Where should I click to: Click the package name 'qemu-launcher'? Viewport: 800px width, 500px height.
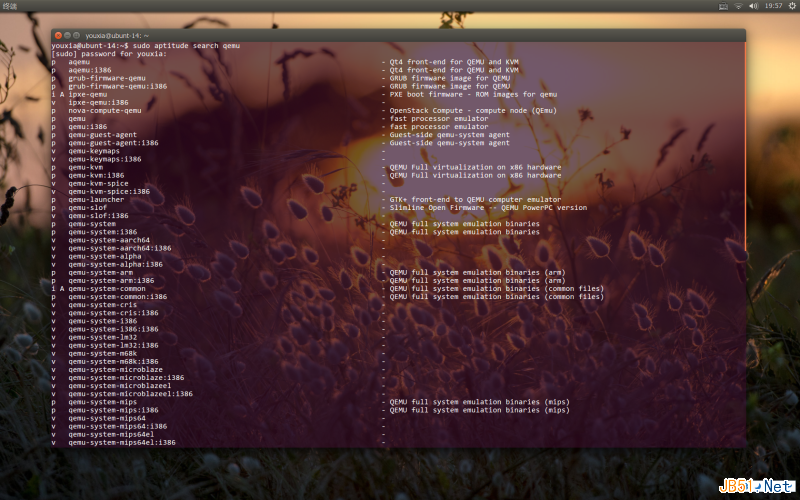click(x=96, y=200)
